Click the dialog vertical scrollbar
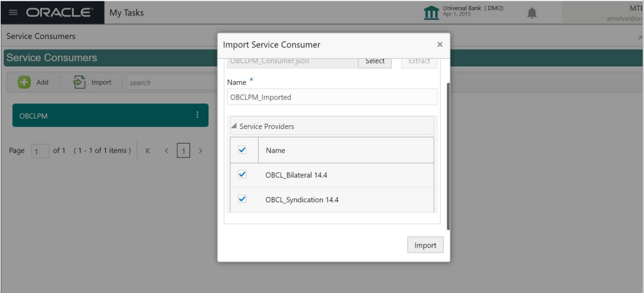 (448, 156)
